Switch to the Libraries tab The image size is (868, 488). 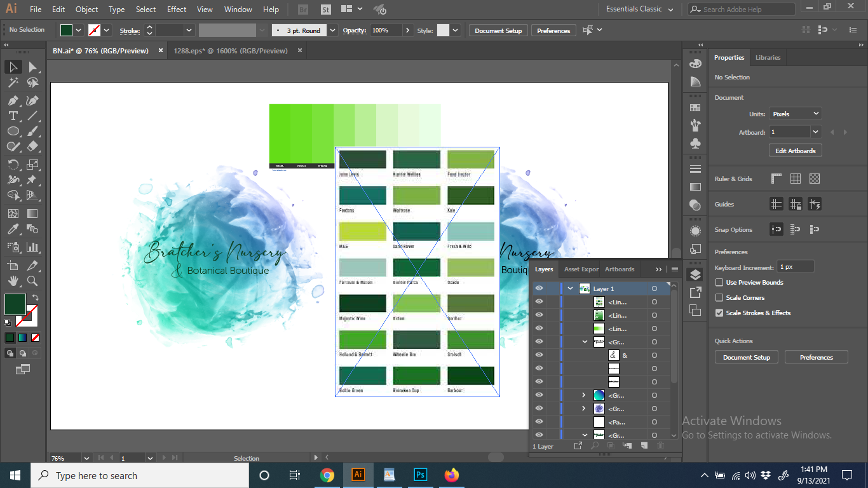[768, 58]
